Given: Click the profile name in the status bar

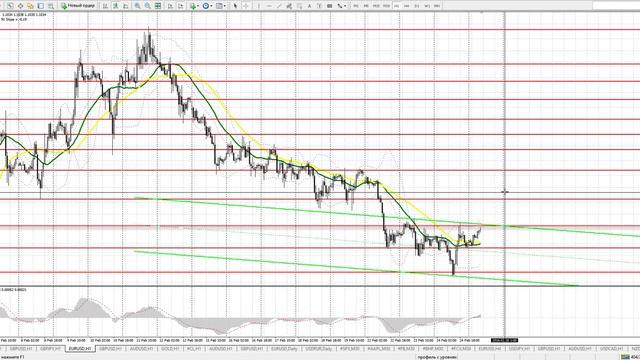Looking at the screenshot, I should point(437,357).
